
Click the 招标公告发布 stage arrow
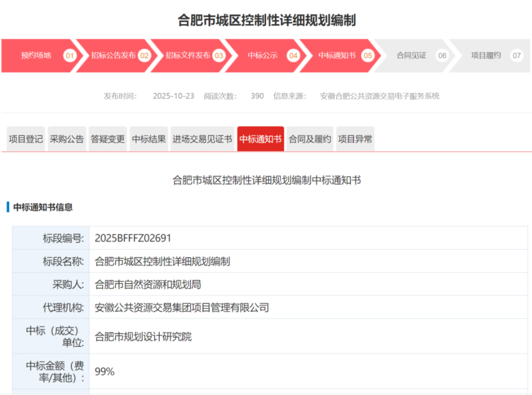(x=114, y=55)
